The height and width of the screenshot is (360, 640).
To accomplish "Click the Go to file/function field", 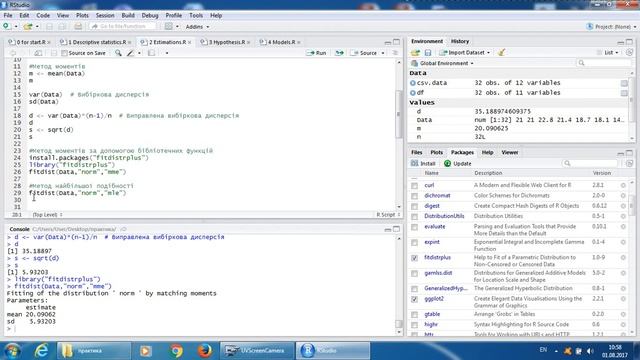I will [123, 27].
